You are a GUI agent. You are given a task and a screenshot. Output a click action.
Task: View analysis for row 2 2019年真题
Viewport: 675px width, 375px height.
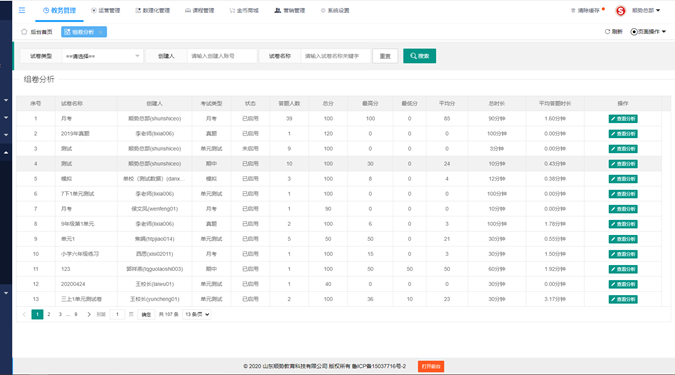(x=623, y=134)
